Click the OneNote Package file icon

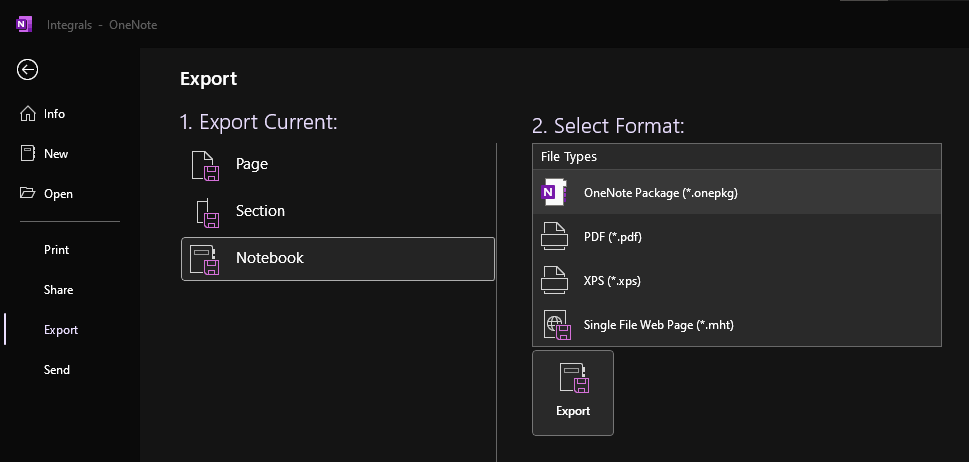(x=554, y=193)
